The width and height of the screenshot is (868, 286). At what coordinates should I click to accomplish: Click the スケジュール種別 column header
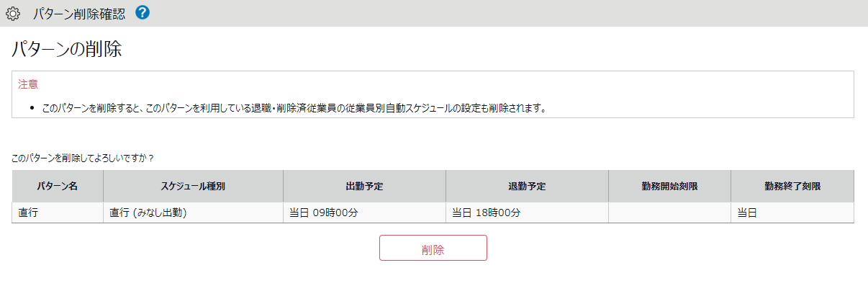(x=193, y=186)
